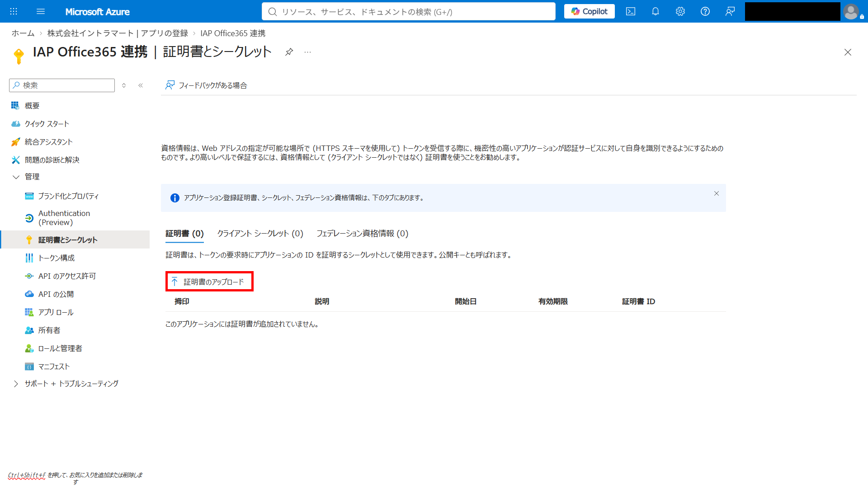Toggle expand/collapse all sidebar groups arrow

124,85
